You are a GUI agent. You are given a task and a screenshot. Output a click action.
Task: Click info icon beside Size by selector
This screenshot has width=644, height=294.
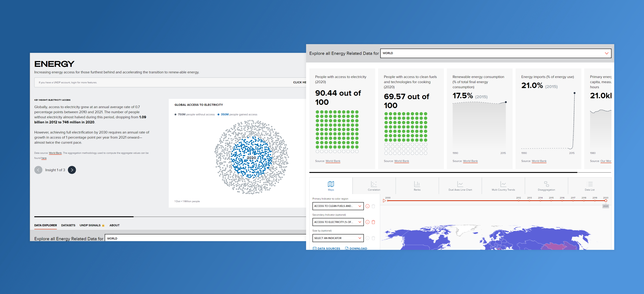(x=367, y=238)
